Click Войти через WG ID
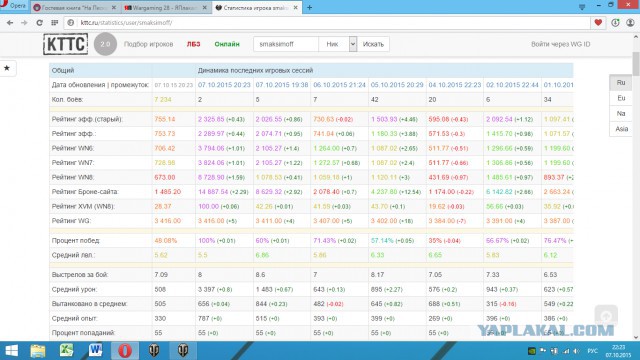Image resolution: width=640 pixels, height=360 pixels. pos(560,44)
